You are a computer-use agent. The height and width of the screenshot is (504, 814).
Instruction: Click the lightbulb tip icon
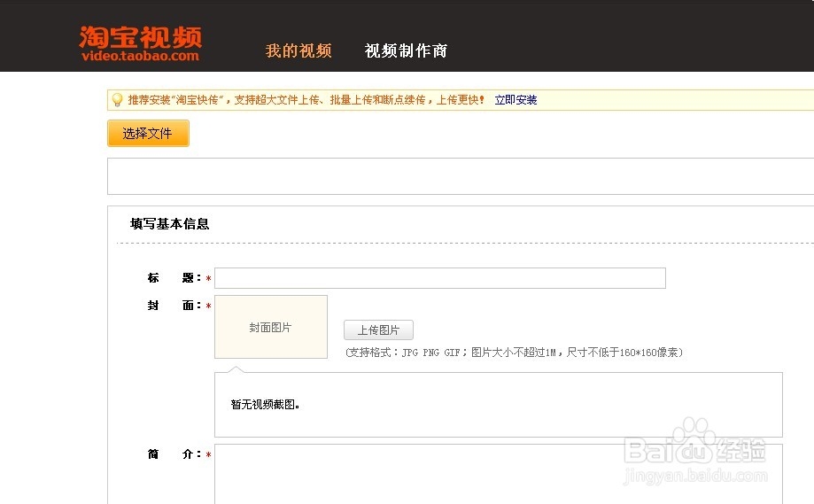117,100
